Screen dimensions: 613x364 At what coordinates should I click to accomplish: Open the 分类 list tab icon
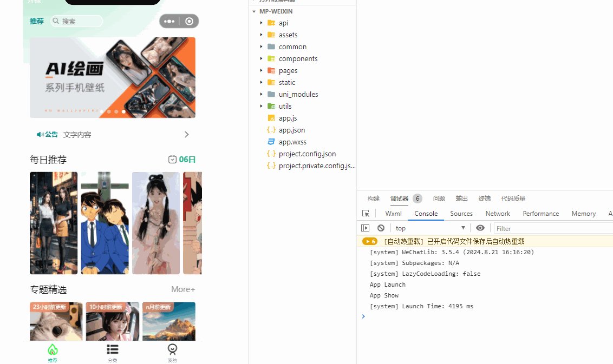coord(113,349)
